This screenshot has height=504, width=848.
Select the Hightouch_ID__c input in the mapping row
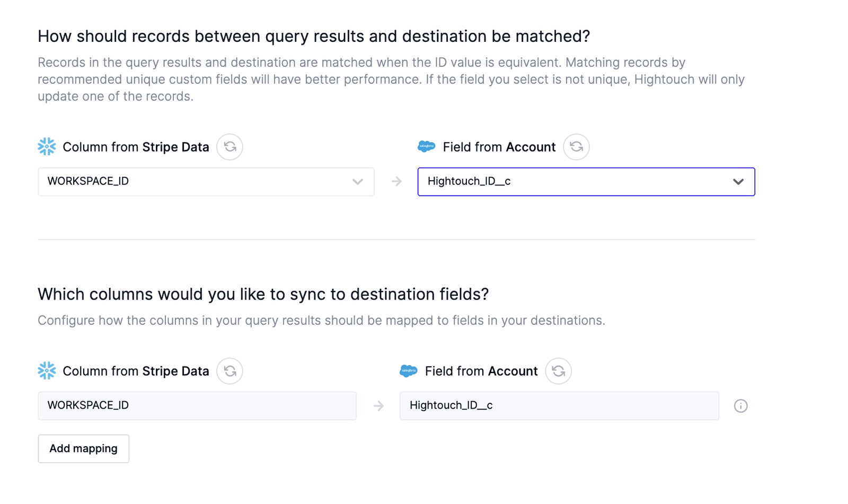point(559,405)
